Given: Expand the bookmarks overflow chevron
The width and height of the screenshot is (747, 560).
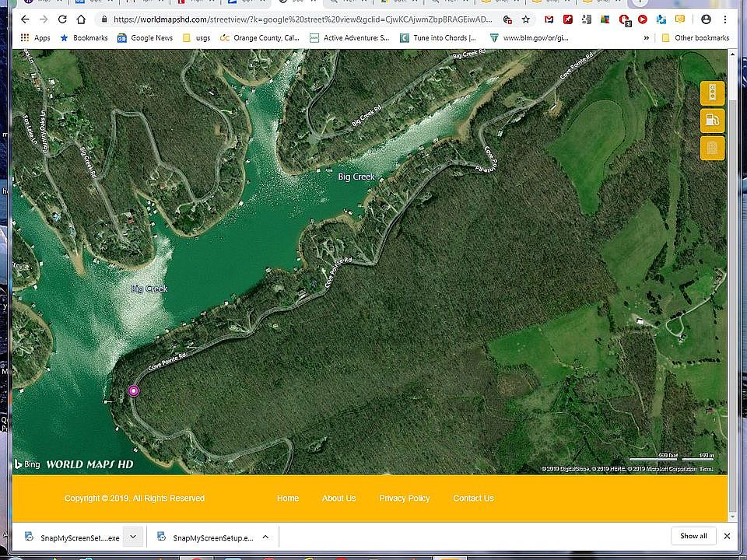Looking at the screenshot, I should click(x=646, y=37).
